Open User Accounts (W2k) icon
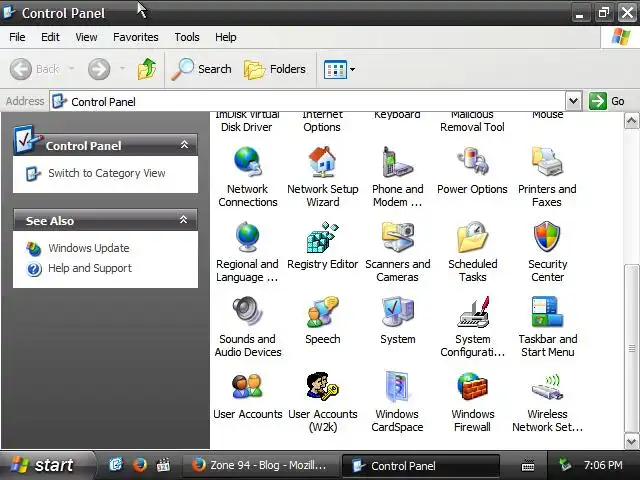640x480 pixels. click(x=322, y=387)
